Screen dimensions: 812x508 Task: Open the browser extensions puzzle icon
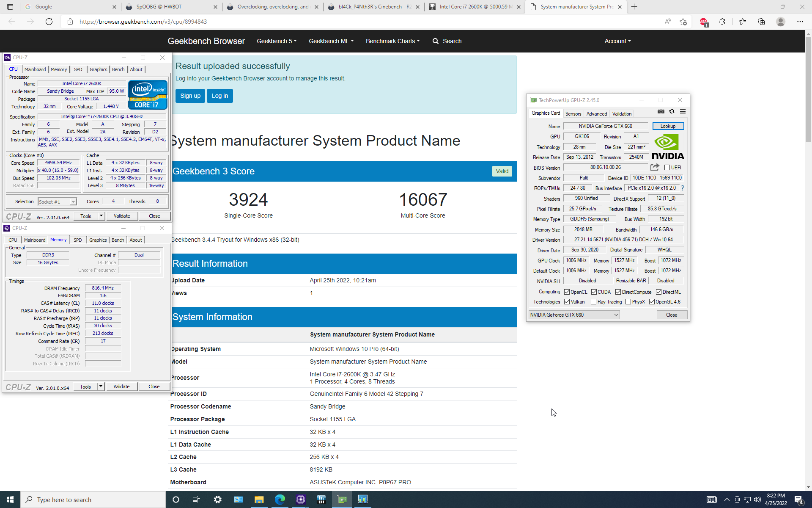coord(722,22)
